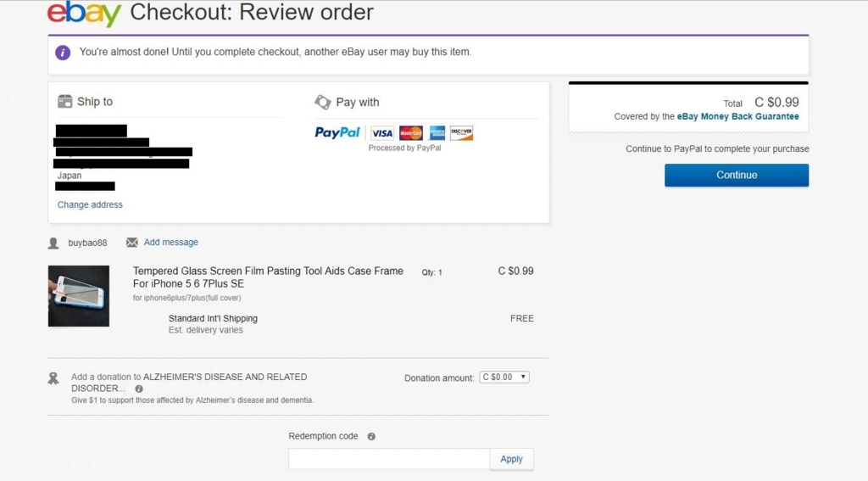Click the Ship to package icon
Viewport: 868px width, 481px height.
(64, 102)
